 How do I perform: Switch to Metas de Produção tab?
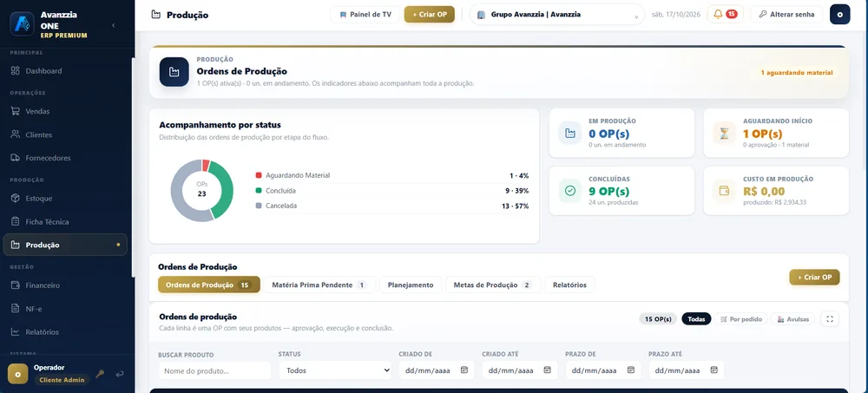493,285
